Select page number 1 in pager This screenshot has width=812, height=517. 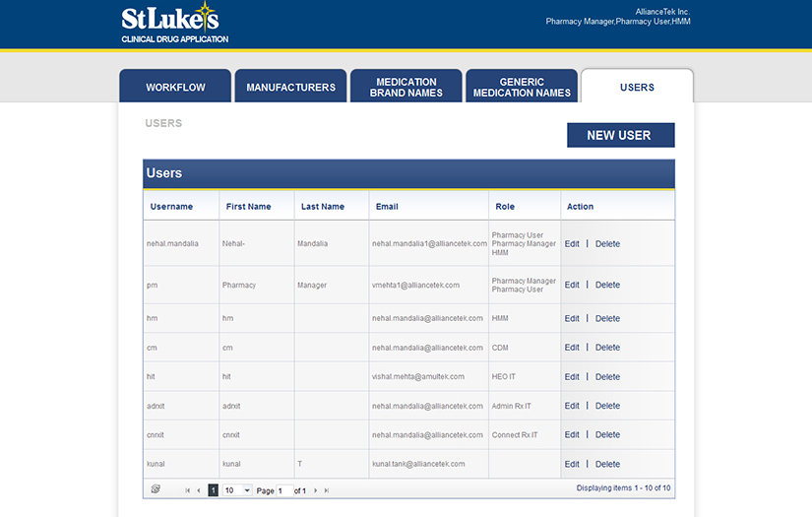(x=213, y=490)
